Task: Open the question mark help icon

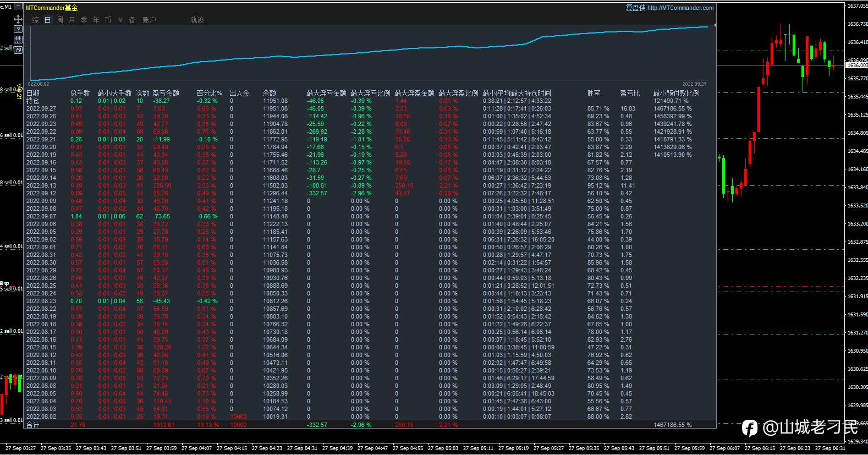Action: pyautogui.click(x=18, y=29)
